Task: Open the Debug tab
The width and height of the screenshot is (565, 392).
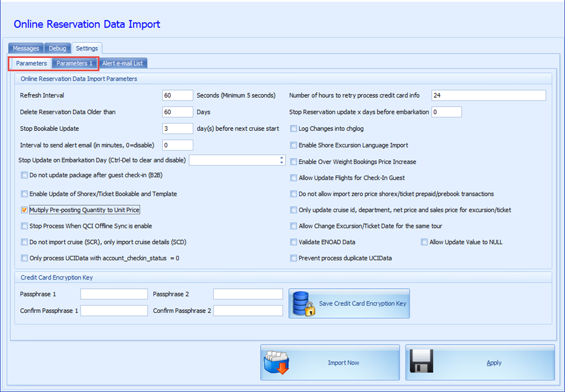Action: click(57, 48)
